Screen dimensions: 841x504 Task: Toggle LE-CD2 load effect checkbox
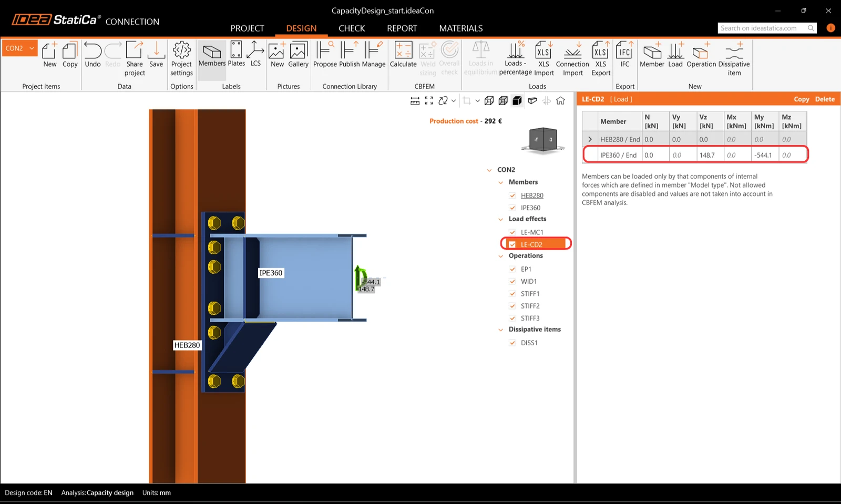(x=512, y=244)
